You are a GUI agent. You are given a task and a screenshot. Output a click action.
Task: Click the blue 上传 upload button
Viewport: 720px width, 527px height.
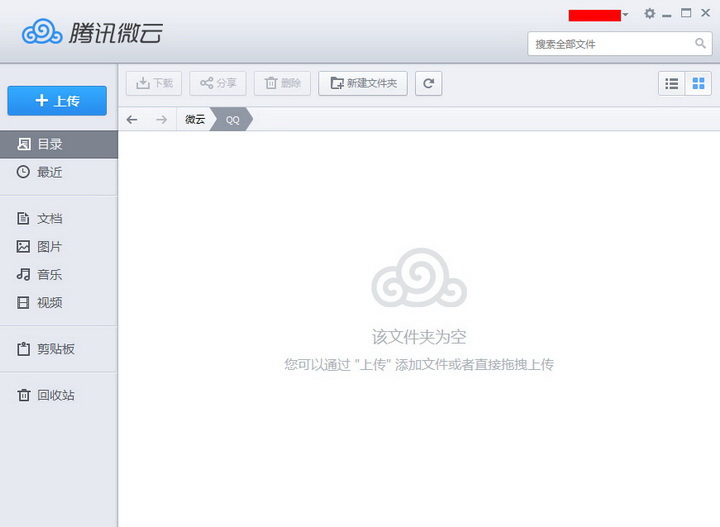click(57, 100)
